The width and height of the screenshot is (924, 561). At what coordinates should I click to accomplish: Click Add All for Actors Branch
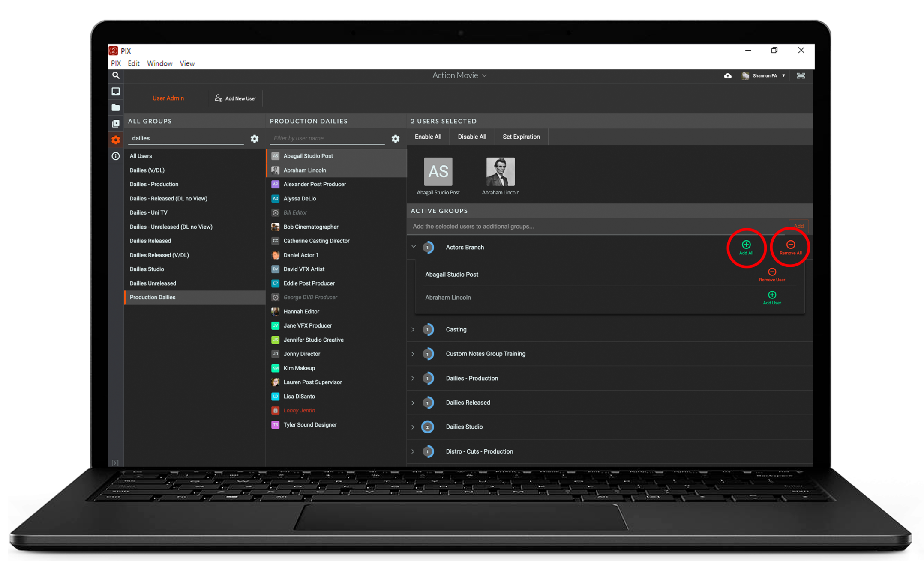pos(746,247)
